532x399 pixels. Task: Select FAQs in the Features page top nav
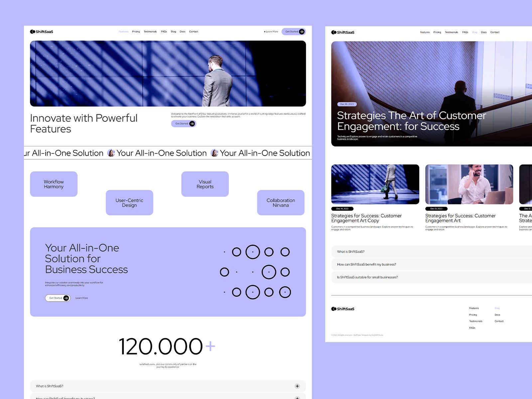click(164, 32)
